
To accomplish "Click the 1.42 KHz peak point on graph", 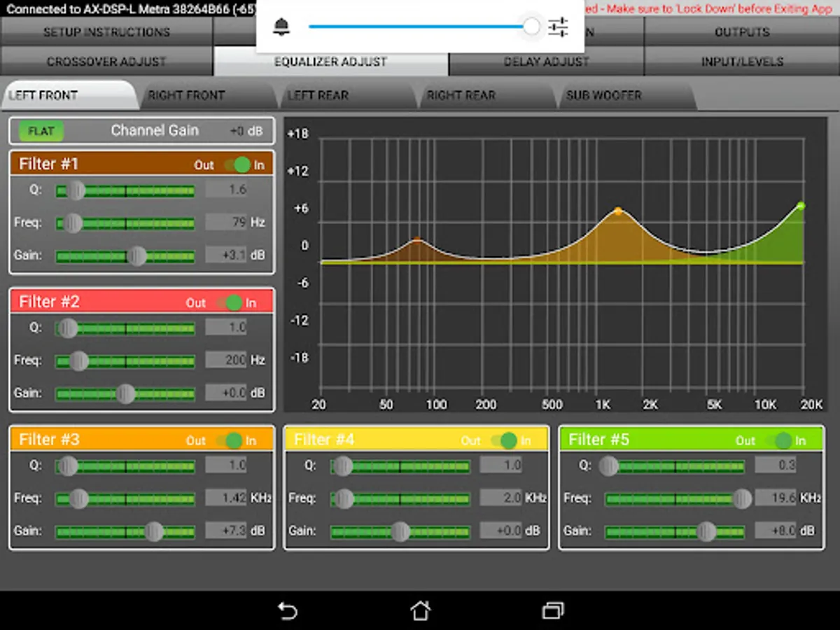I will coord(618,210).
